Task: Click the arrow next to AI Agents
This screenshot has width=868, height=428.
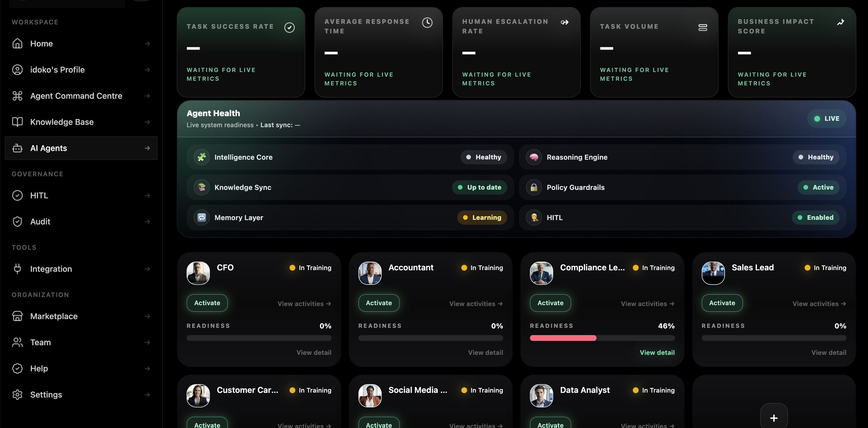Action: 147,148
